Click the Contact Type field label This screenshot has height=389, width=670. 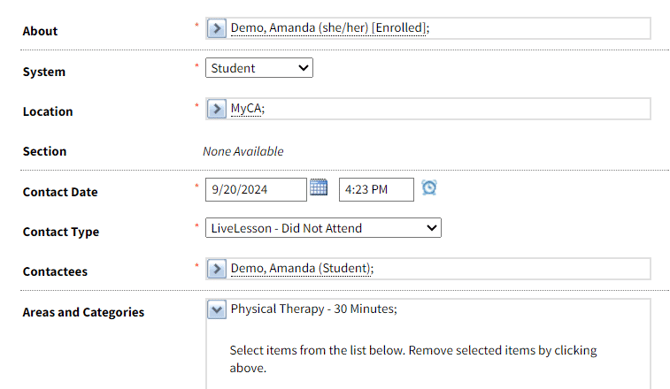(61, 232)
